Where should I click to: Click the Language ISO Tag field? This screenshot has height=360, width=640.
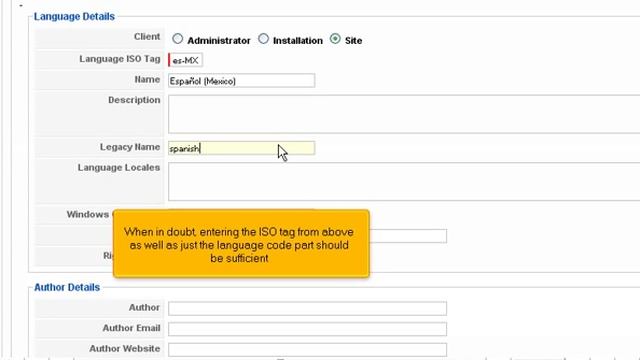point(185,60)
